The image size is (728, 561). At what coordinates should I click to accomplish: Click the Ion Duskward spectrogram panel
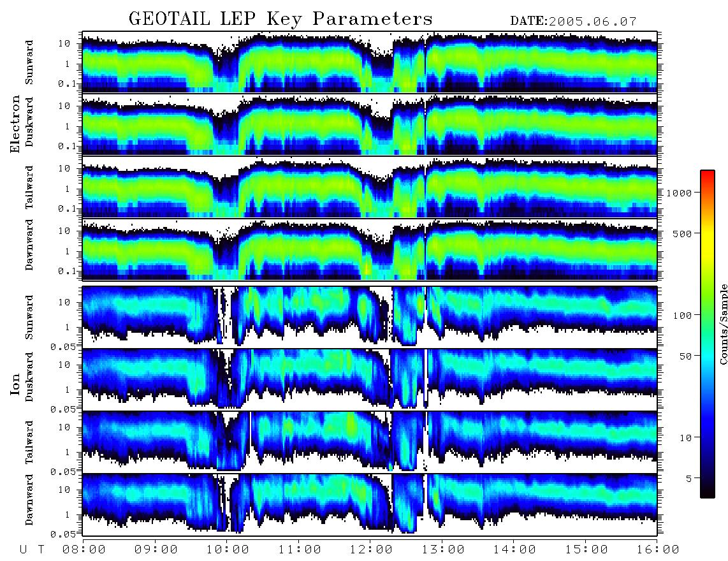click(x=370, y=379)
